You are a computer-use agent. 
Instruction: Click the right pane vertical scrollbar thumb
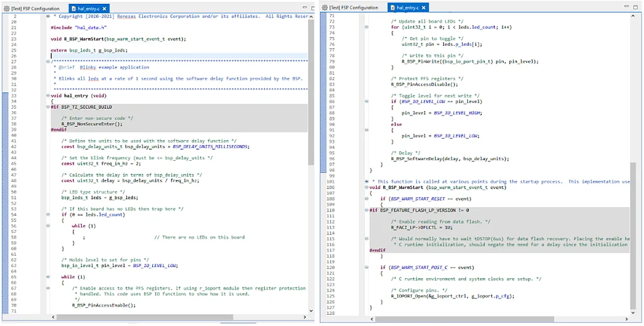(x=634, y=236)
